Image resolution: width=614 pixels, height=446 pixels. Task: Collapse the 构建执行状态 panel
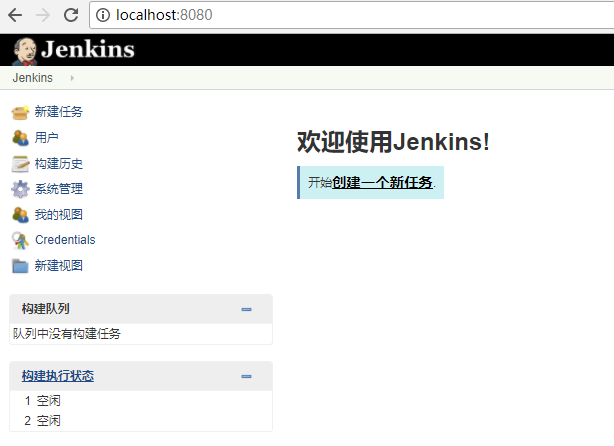pyautogui.click(x=246, y=376)
